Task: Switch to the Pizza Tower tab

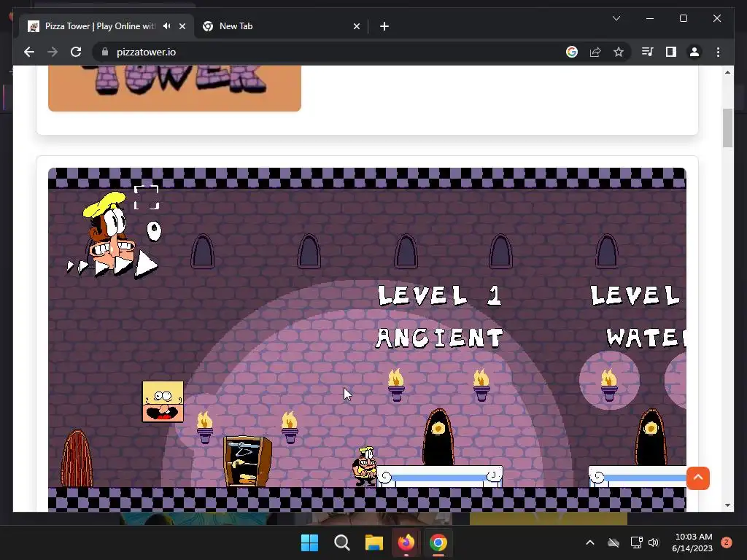Action: pos(107,26)
